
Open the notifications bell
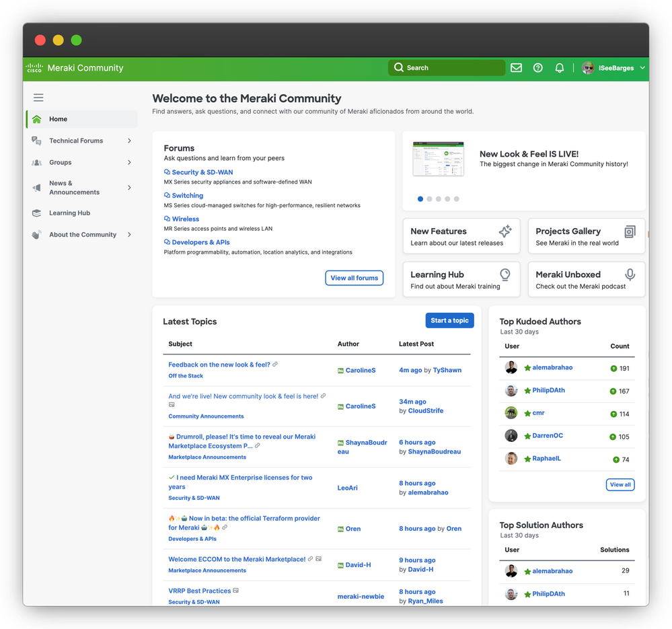point(559,68)
